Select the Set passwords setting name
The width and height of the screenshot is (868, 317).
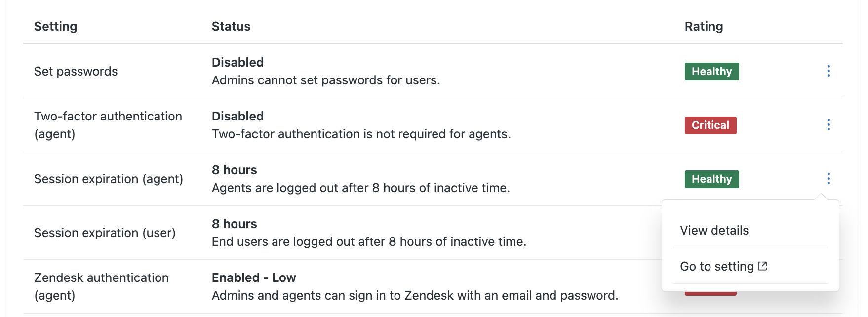(76, 72)
